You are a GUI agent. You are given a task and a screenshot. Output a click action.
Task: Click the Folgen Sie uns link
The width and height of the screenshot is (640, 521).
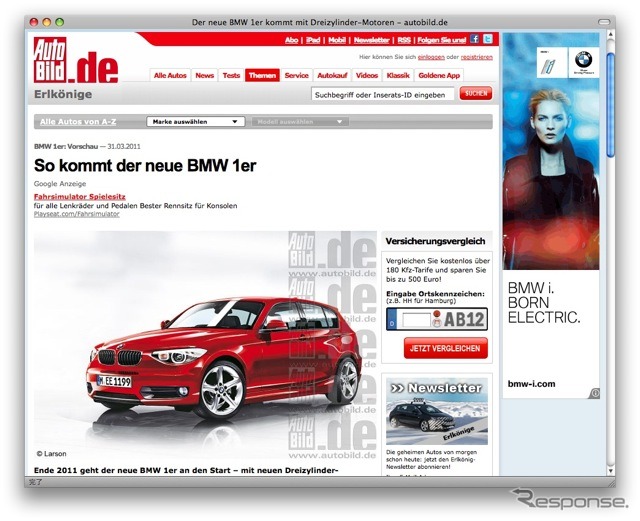tap(442, 40)
